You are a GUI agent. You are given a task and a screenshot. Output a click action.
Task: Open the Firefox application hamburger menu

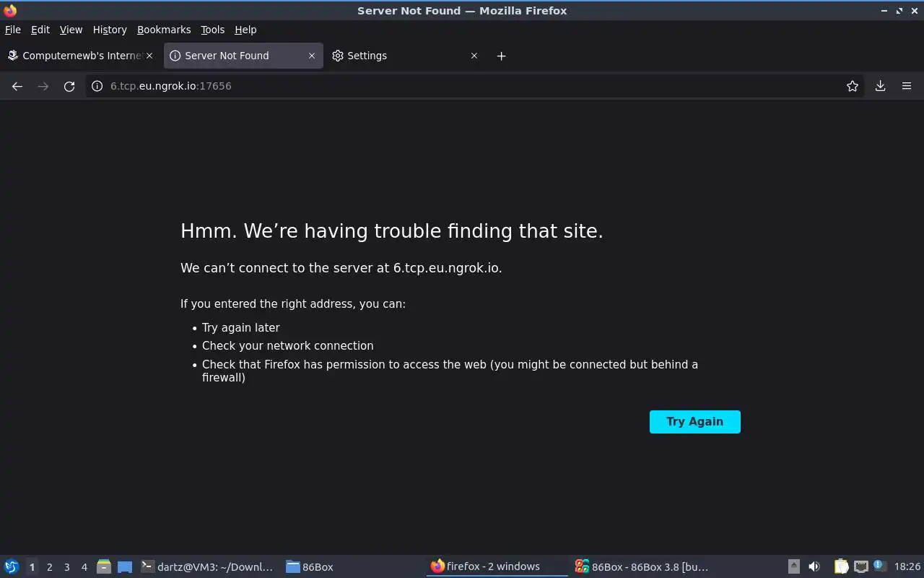coord(907,86)
